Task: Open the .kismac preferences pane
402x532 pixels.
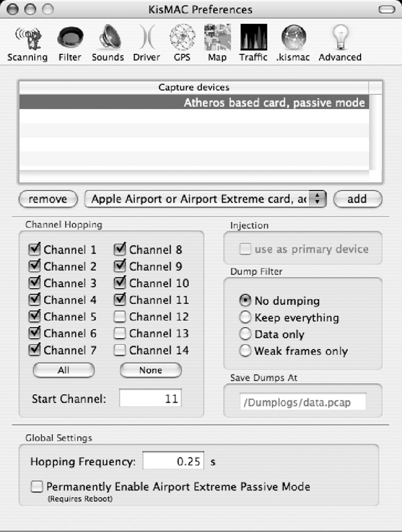Action: 293,44
